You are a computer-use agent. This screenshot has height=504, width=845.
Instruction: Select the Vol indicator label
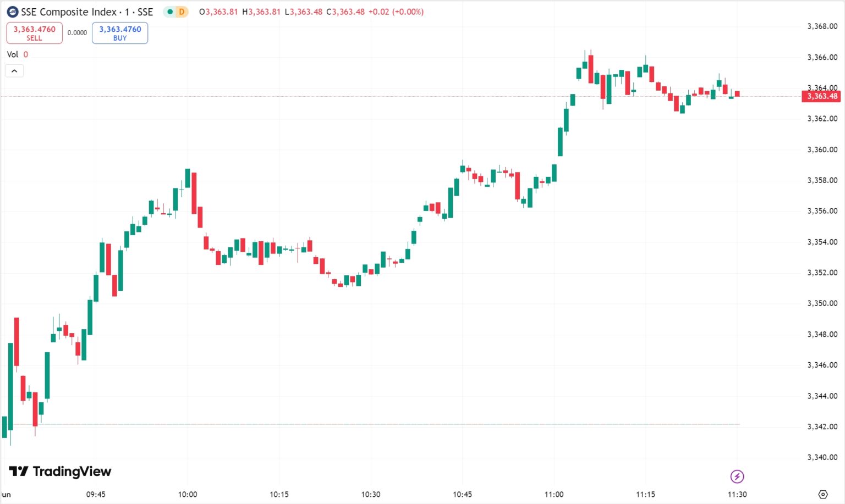coord(12,54)
